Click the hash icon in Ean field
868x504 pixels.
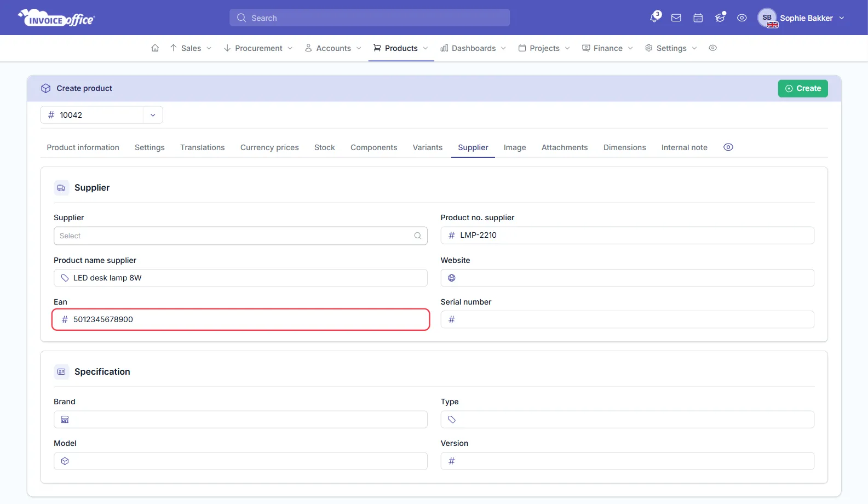(65, 319)
